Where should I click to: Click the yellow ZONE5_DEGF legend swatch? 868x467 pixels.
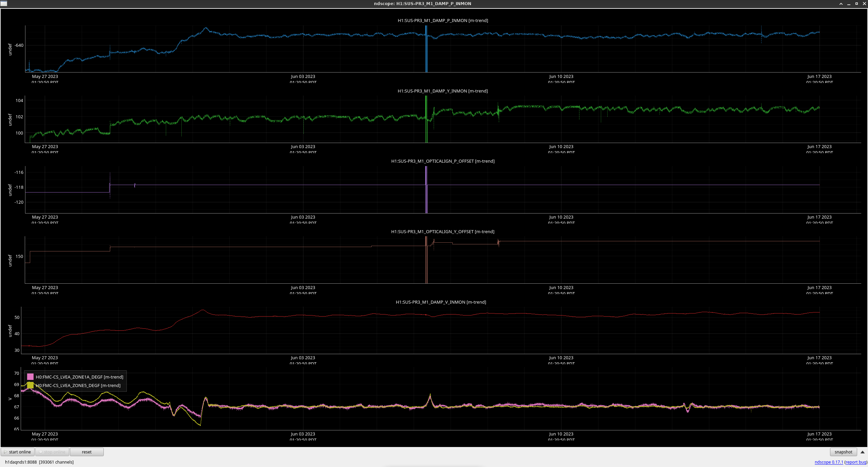[x=30, y=385]
